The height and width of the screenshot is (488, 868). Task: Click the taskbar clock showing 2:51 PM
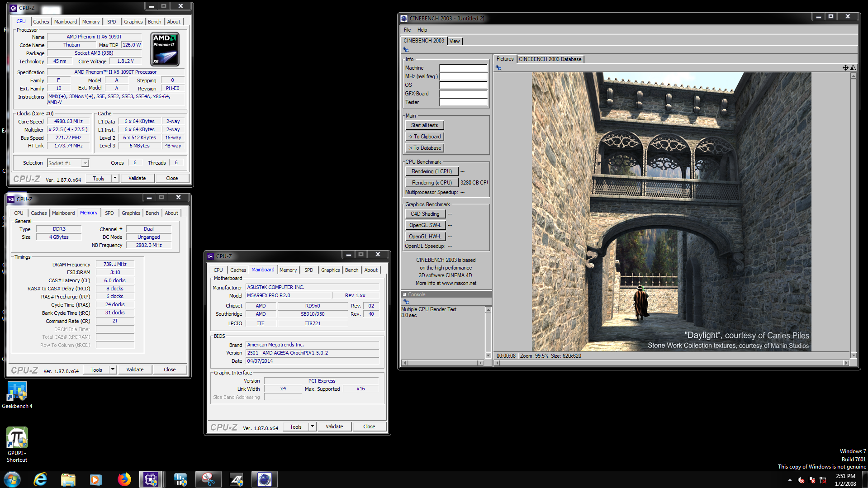(x=845, y=480)
